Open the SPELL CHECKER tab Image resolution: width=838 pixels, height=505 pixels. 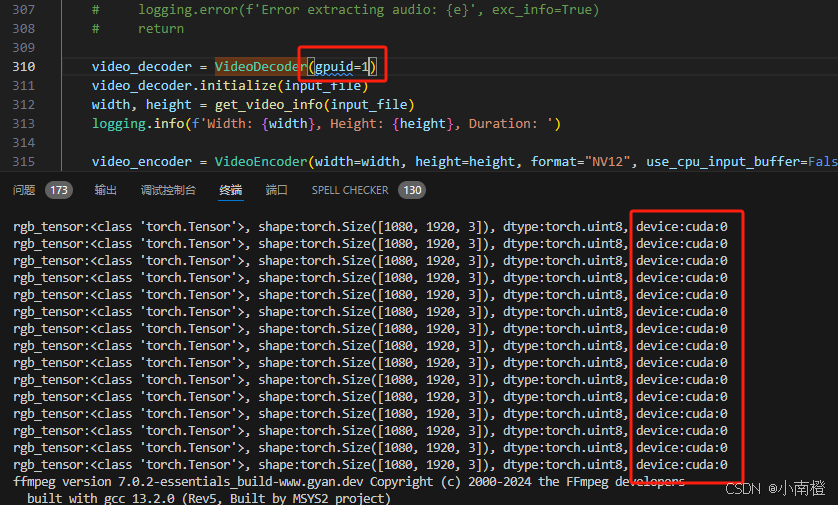coord(350,190)
